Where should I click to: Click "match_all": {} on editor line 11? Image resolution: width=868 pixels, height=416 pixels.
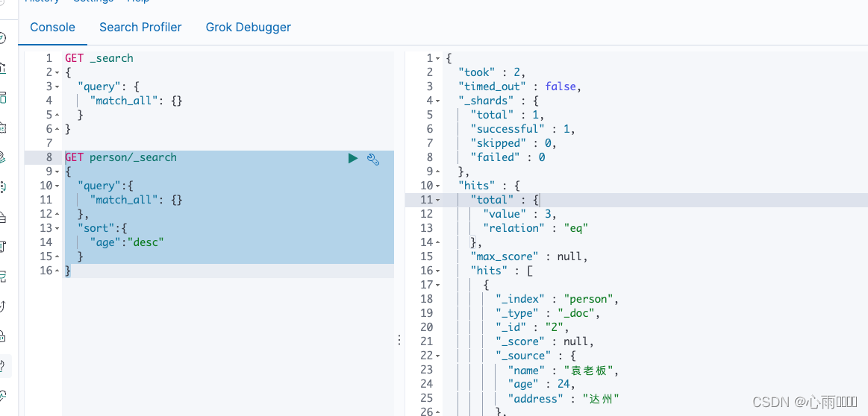coord(136,200)
